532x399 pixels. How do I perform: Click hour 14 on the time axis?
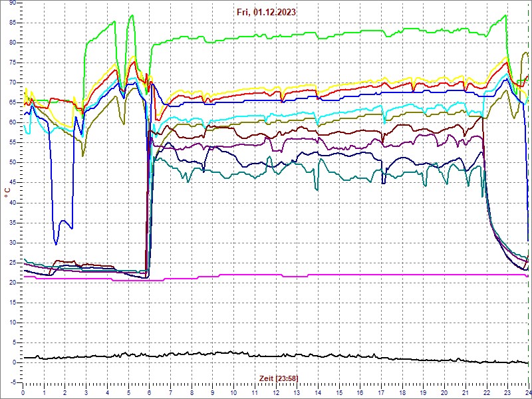click(319, 393)
